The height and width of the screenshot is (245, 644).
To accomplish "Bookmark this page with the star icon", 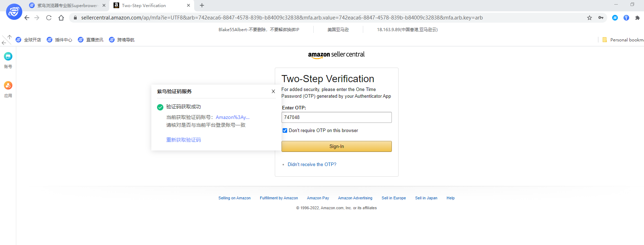I will [x=590, y=18].
